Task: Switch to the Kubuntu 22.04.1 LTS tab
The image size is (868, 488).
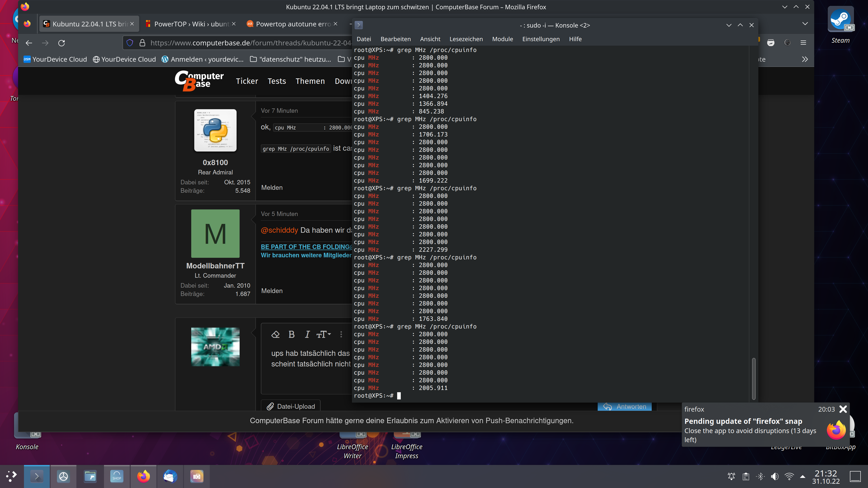Action: [89, 24]
